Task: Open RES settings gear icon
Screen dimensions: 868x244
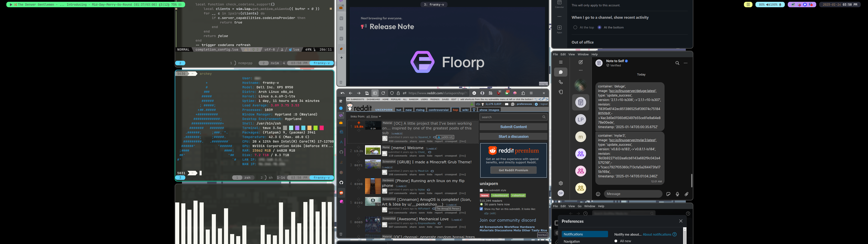Action: click(x=536, y=104)
